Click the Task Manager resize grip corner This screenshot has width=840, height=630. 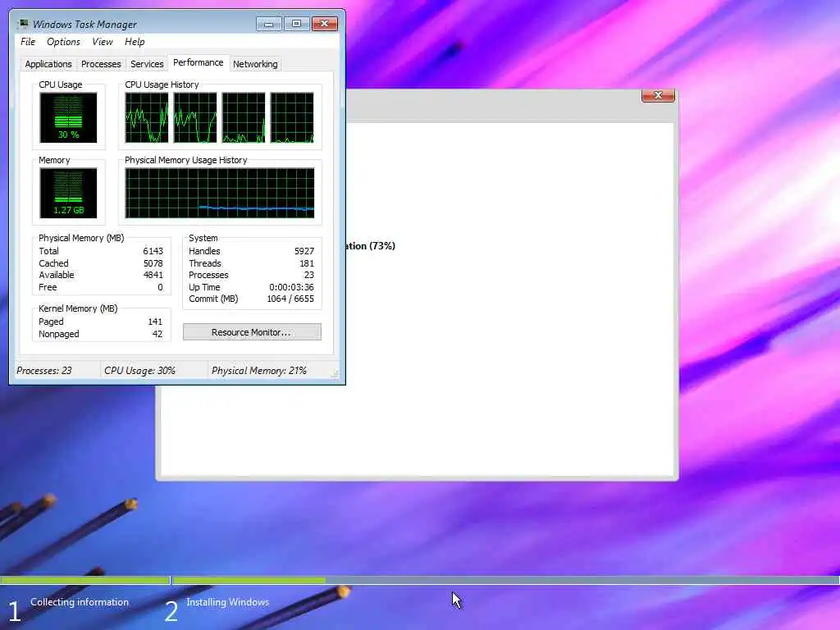click(x=336, y=374)
